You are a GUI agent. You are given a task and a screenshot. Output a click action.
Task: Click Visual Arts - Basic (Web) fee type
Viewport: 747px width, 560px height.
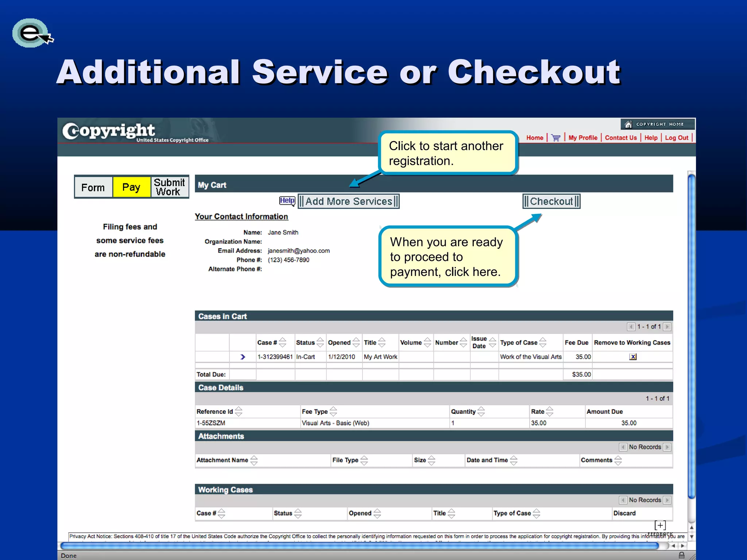point(336,423)
